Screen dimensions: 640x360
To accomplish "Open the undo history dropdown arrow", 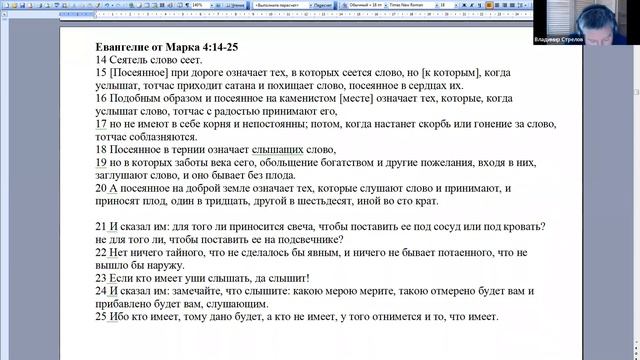I will pos(113,5).
